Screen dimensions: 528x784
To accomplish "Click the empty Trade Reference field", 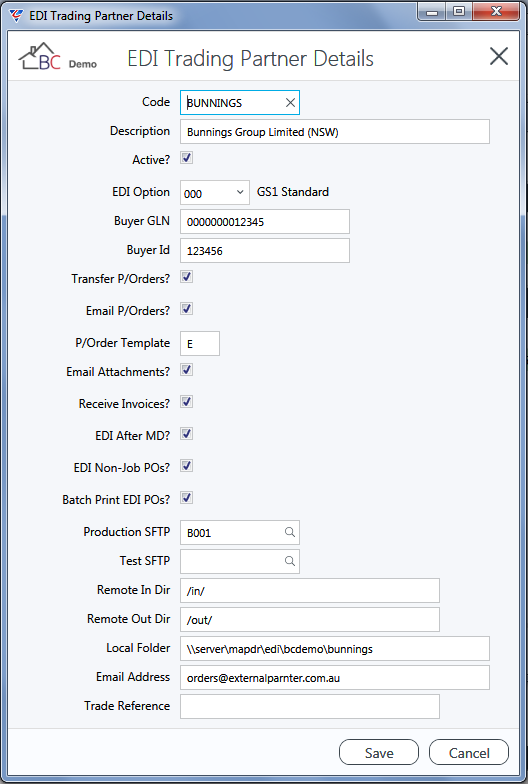I will pyautogui.click(x=310, y=706).
